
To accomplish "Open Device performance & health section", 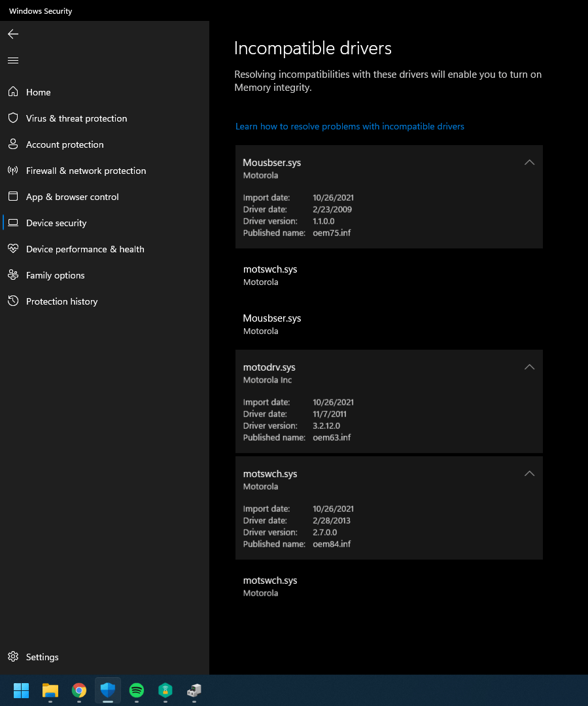I will (x=85, y=249).
